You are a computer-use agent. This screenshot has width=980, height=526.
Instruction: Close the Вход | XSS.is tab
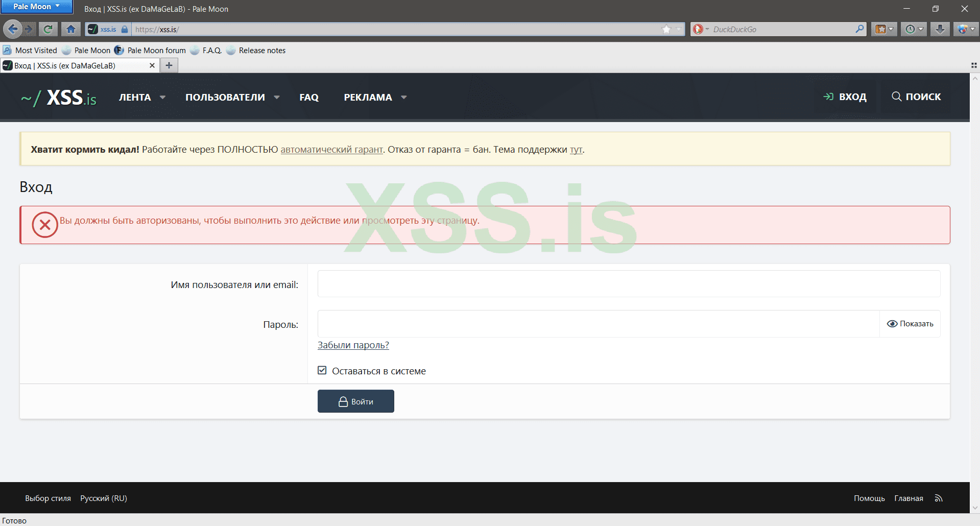[x=152, y=65]
